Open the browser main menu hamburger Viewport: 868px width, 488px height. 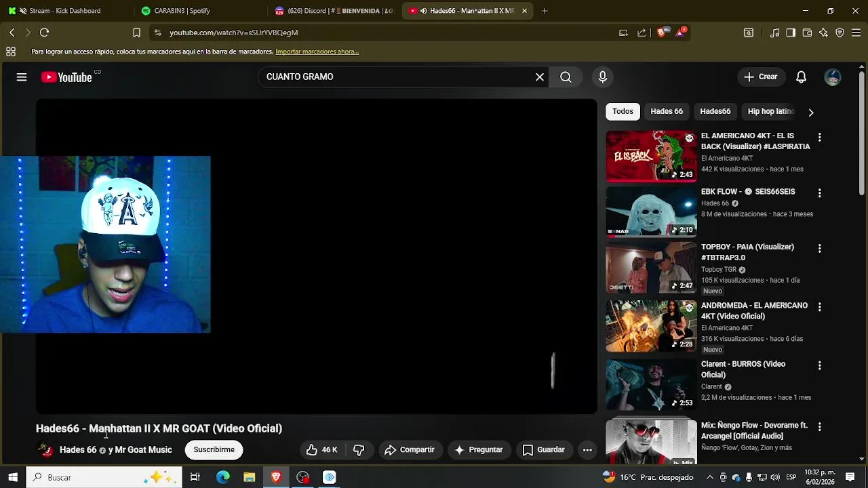856,33
